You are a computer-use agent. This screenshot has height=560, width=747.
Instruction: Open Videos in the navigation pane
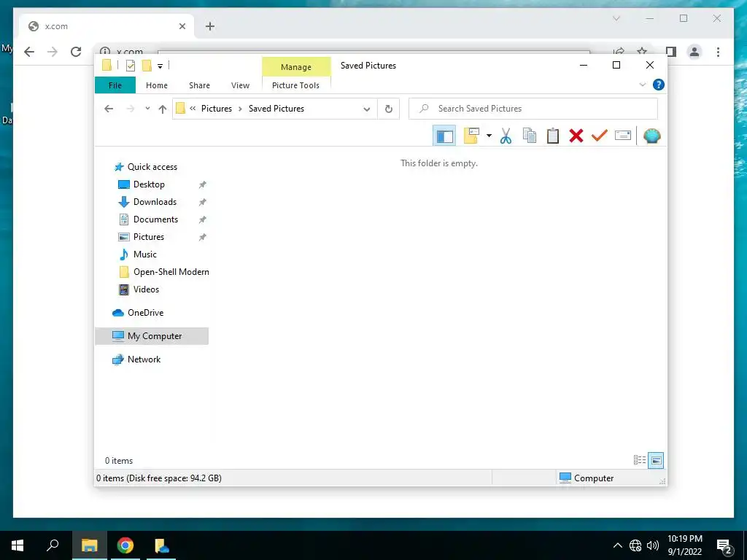click(x=146, y=289)
